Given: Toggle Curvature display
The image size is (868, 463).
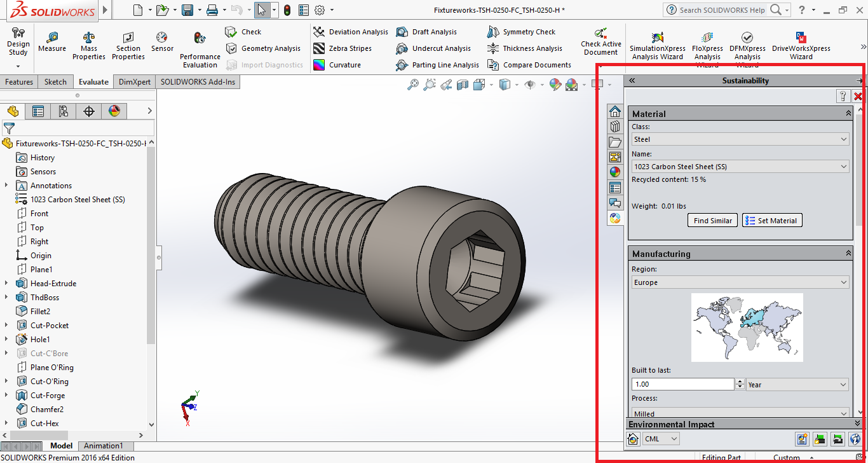Looking at the screenshot, I should coord(337,65).
